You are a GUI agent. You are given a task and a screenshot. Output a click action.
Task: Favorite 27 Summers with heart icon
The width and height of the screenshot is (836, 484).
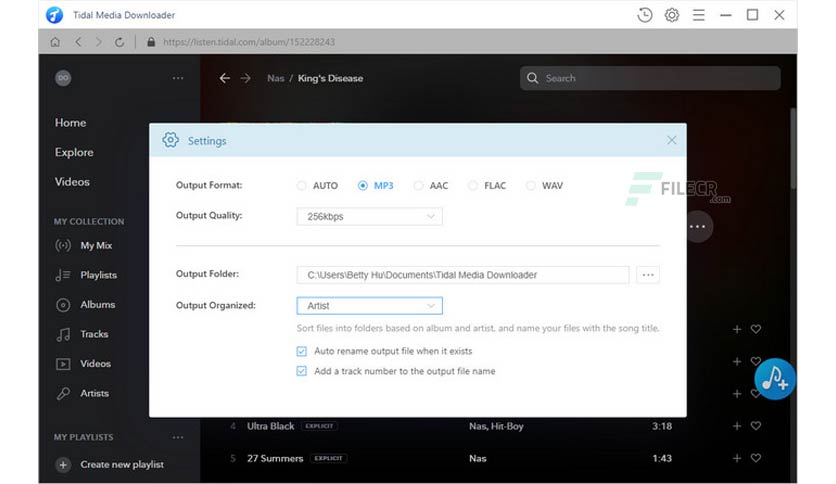pos(756,458)
